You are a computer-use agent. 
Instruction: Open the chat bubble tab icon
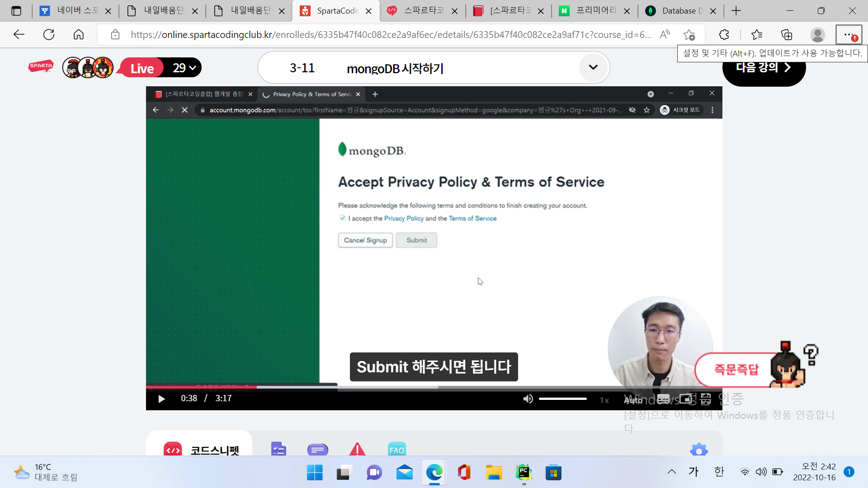point(317,450)
